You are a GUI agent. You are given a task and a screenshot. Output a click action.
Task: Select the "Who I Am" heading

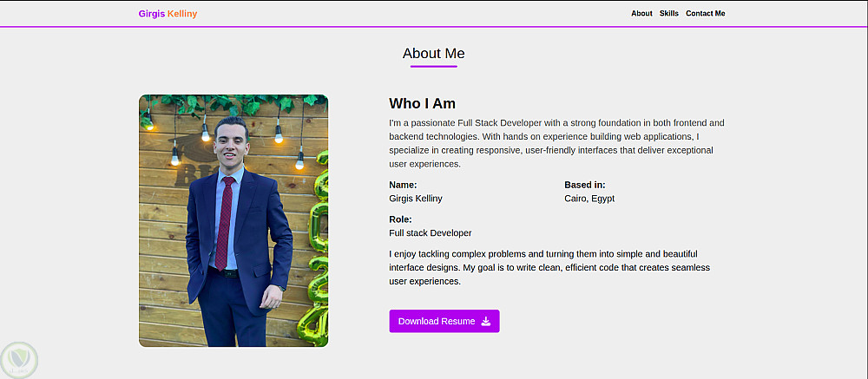click(422, 104)
